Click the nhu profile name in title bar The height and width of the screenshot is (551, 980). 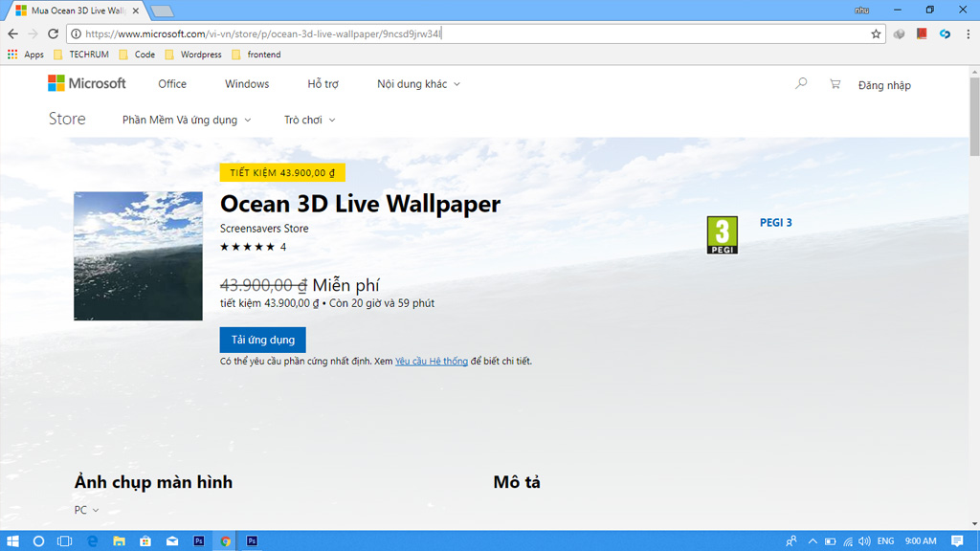tap(862, 10)
